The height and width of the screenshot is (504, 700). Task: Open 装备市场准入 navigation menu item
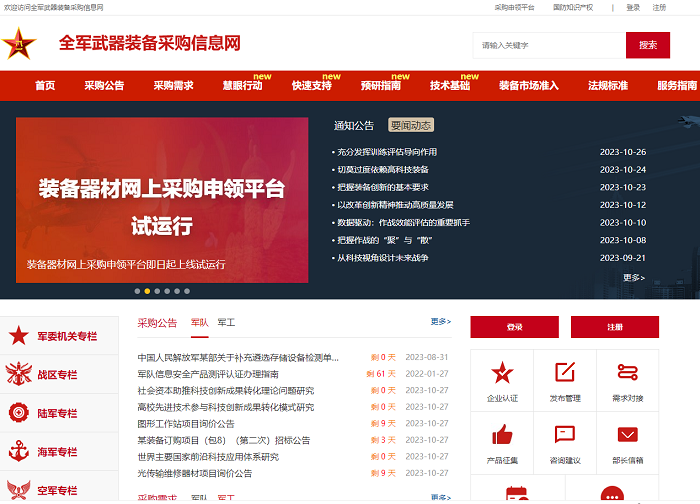click(x=529, y=85)
